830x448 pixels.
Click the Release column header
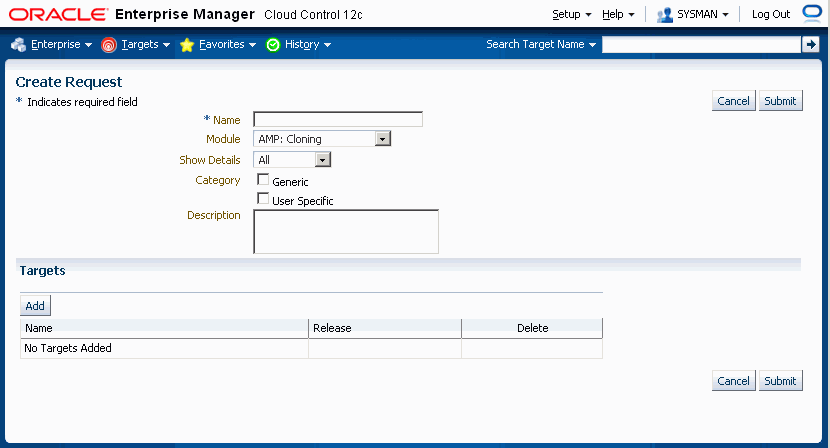(385, 328)
